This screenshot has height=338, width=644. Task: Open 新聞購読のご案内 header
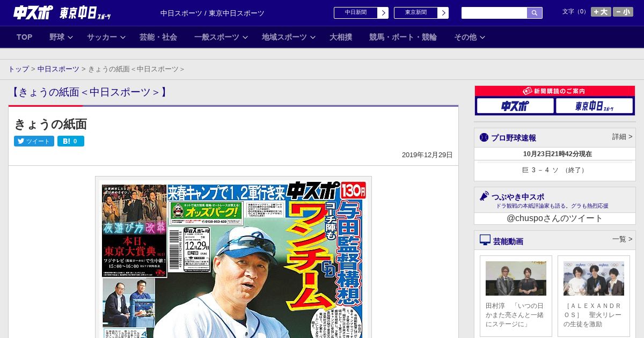[555, 91]
